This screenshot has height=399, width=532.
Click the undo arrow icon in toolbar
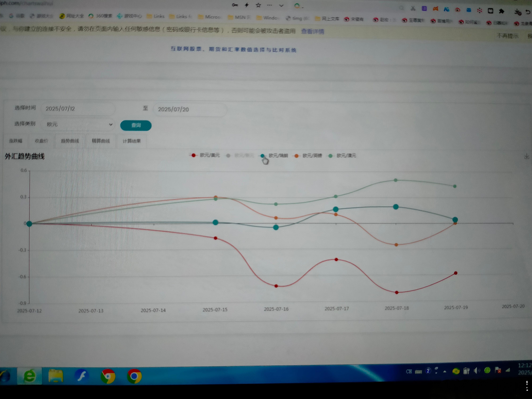pos(528,12)
